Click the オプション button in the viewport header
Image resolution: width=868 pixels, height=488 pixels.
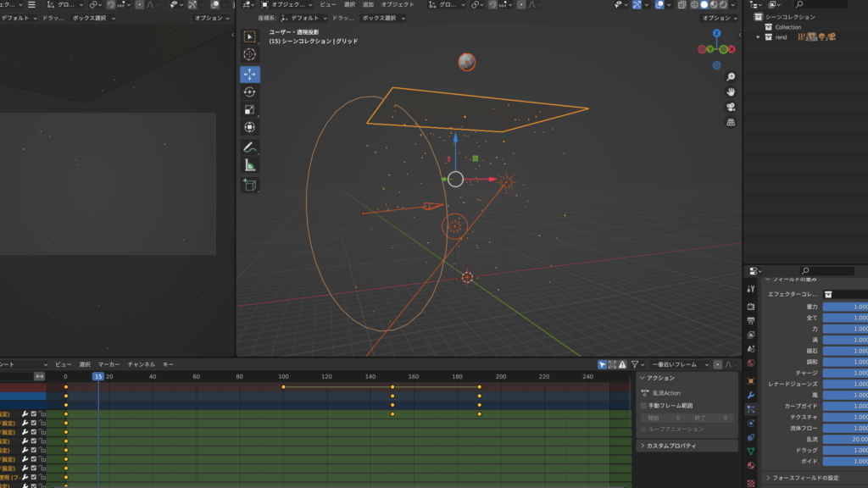717,17
